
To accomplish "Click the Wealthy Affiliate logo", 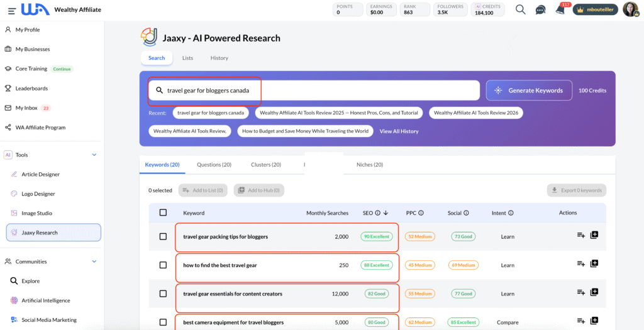I will click(35, 9).
